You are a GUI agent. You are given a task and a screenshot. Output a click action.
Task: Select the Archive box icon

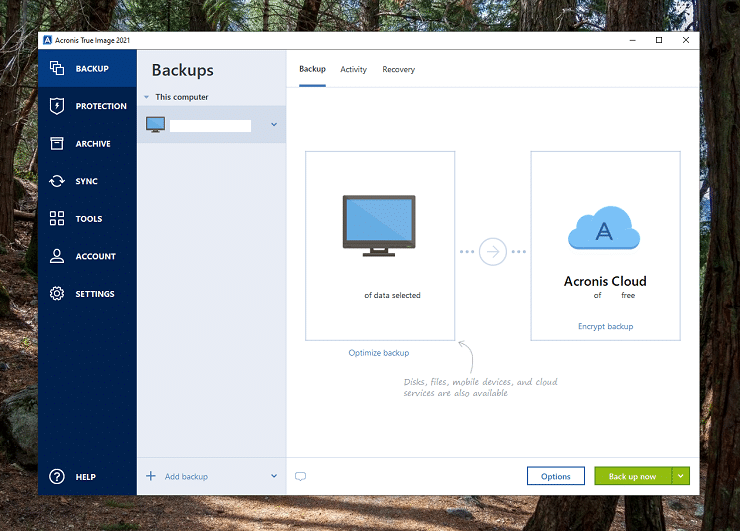click(57, 143)
